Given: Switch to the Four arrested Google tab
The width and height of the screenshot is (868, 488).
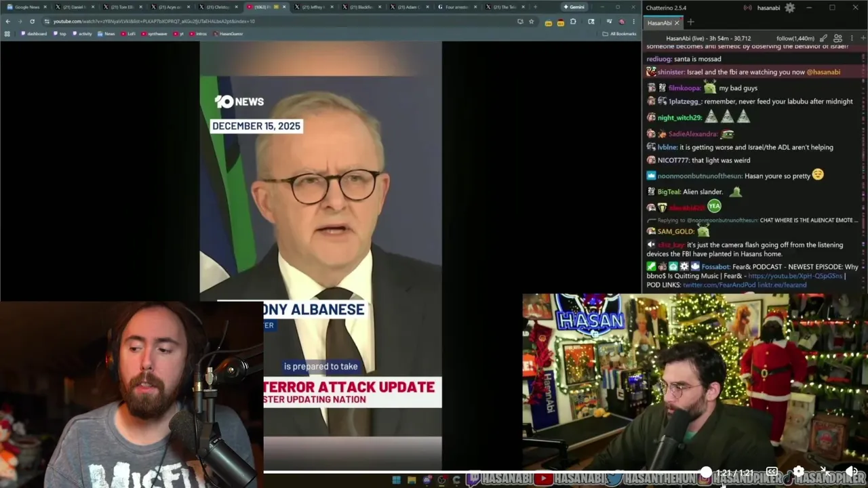Looking at the screenshot, I should [x=458, y=7].
